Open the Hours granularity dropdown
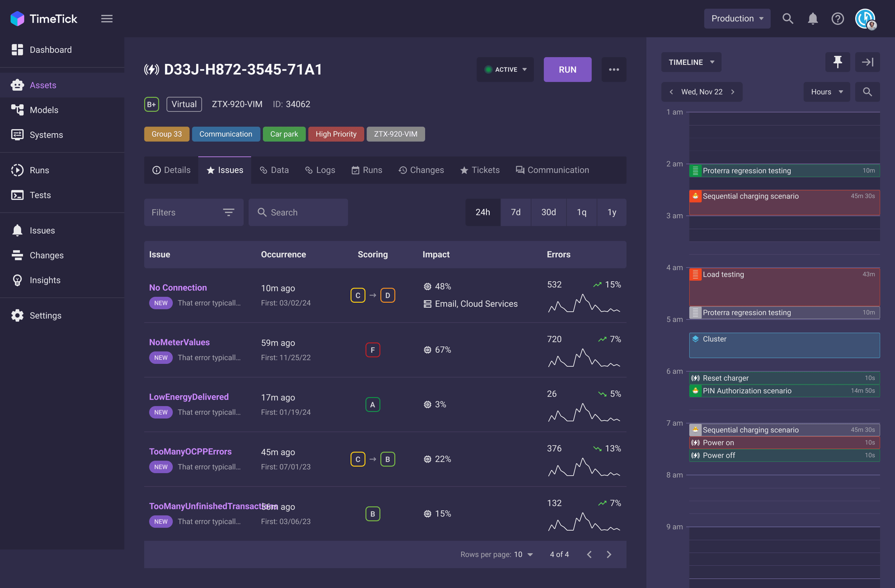The height and width of the screenshot is (588, 895). click(827, 92)
